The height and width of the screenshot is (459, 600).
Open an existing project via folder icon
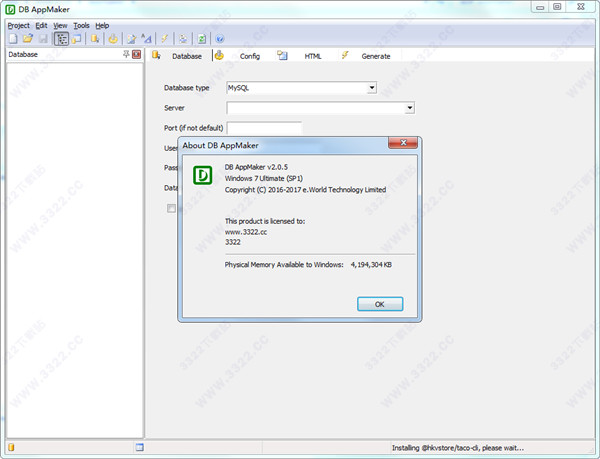click(x=28, y=39)
